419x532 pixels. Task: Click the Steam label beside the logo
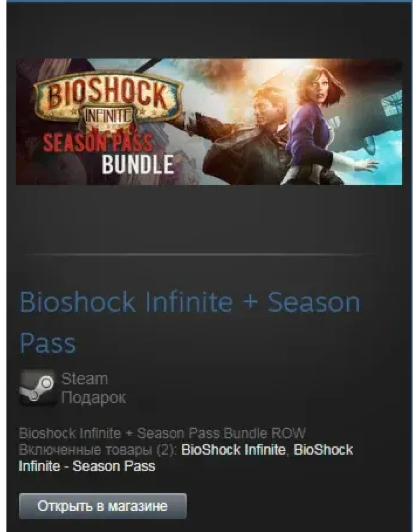tap(84, 379)
